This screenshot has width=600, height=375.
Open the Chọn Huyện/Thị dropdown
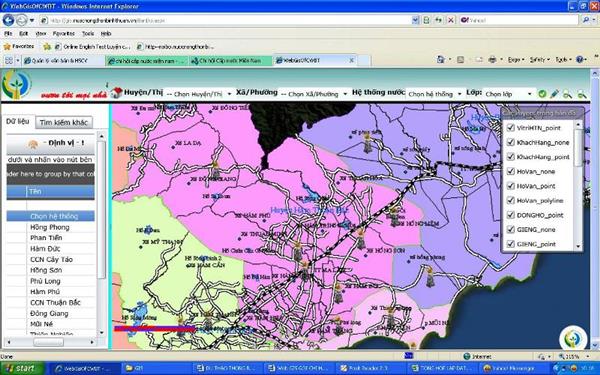pyautogui.click(x=199, y=94)
